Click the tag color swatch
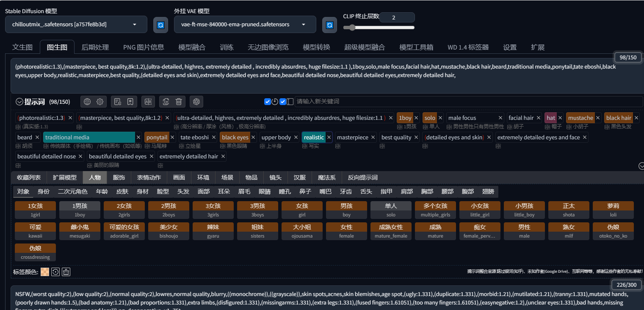Image resolution: width=644 pixels, height=310 pixels. (x=45, y=272)
